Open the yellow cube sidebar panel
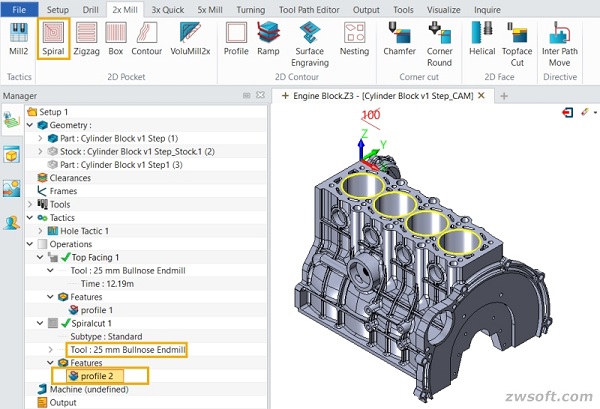This screenshot has height=409, width=600. [11, 155]
